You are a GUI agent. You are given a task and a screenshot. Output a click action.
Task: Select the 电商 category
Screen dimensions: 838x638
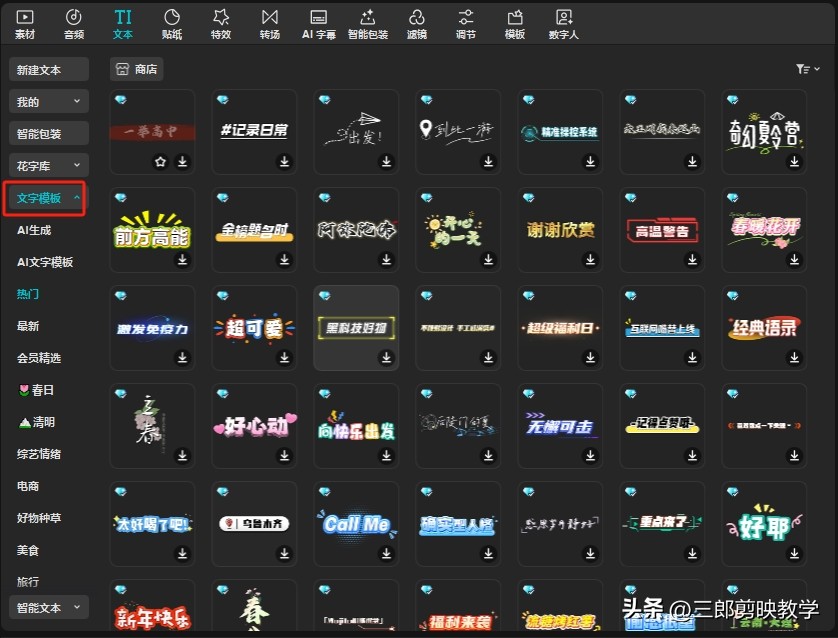(x=28, y=486)
